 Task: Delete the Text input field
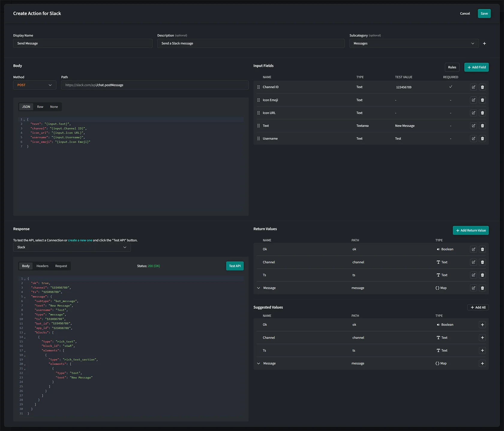pyautogui.click(x=482, y=126)
